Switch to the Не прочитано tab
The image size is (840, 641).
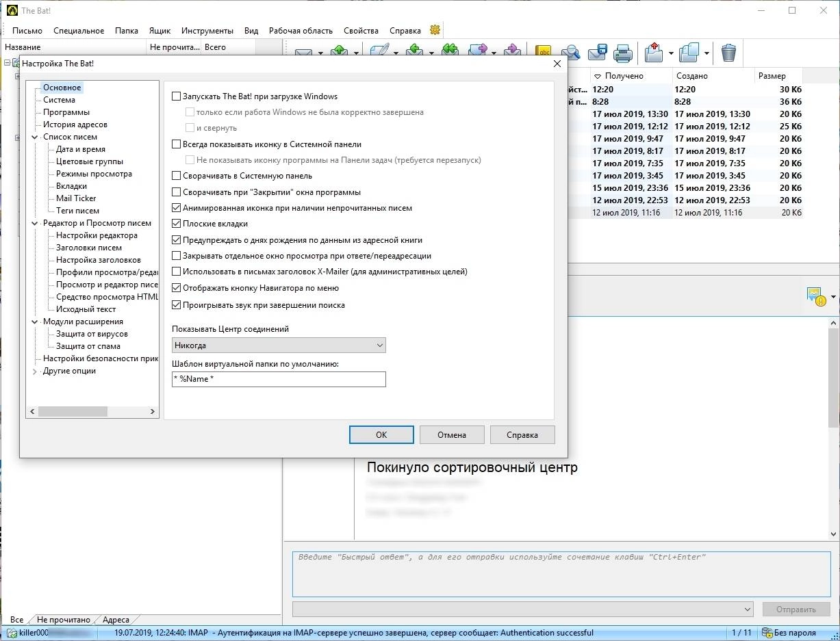[x=64, y=620]
